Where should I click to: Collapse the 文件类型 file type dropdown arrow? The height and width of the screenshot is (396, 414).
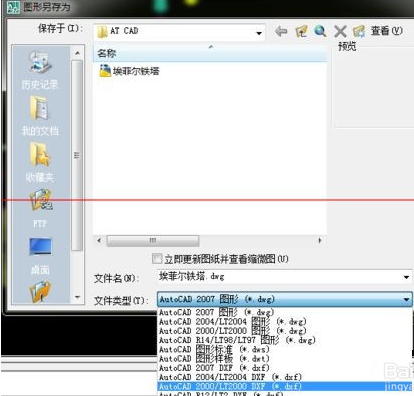406,299
